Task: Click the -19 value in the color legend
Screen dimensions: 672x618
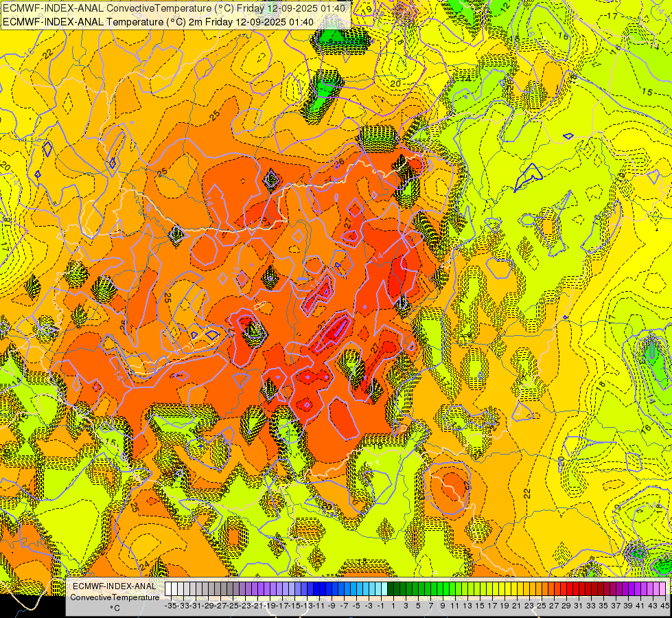Action: pyautogui.click(x=270, y=606)
